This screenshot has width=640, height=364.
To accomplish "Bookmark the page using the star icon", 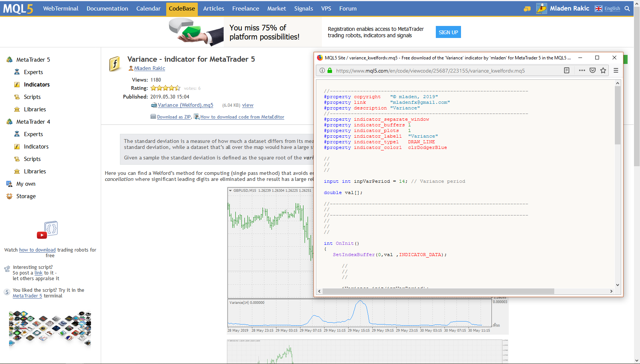I will tap(603, 70).
